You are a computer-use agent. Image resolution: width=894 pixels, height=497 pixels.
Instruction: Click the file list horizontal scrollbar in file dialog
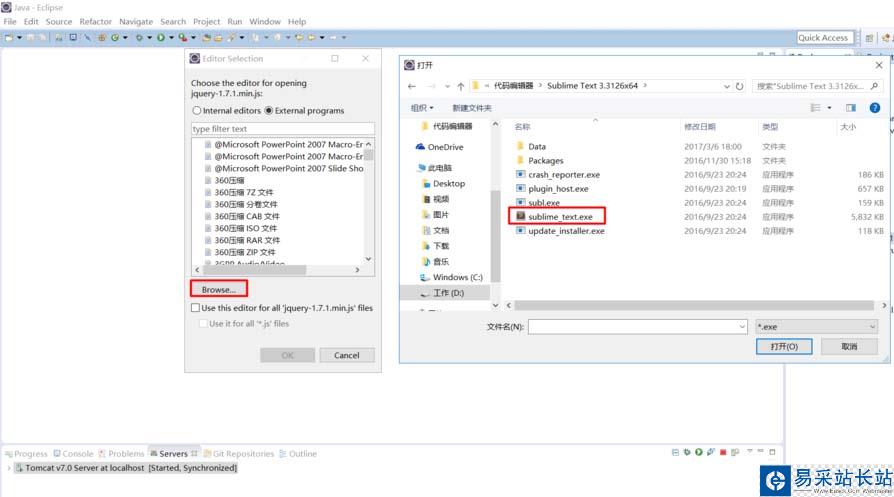pos(694,305)
